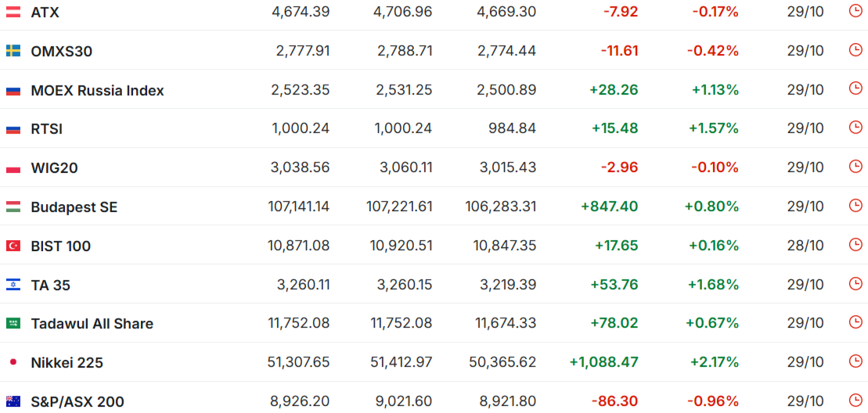Screen dimensions: 868x413
Task: Click the clock icon in the ATX row
Action: point(855,11)
